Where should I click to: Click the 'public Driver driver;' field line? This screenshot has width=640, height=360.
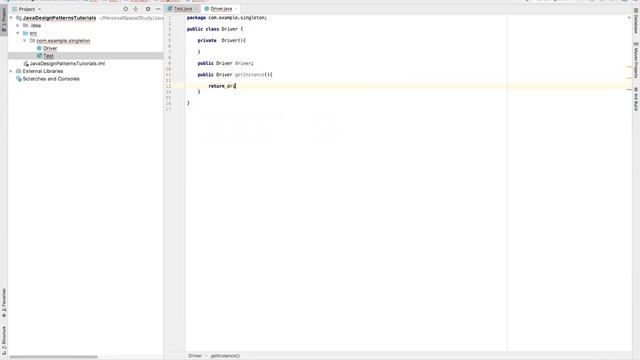point(225,63)
